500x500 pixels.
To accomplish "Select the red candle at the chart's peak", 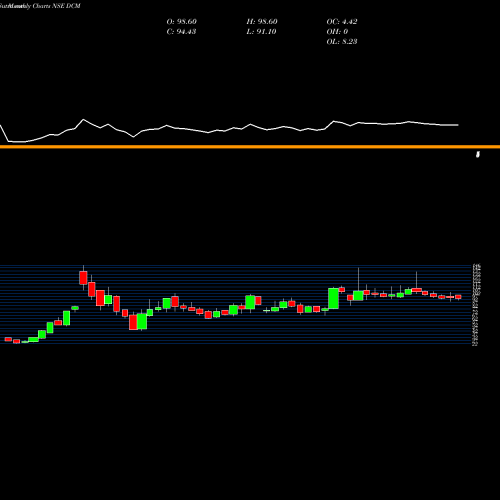I will pyautogui.click(x=83, y=278).
